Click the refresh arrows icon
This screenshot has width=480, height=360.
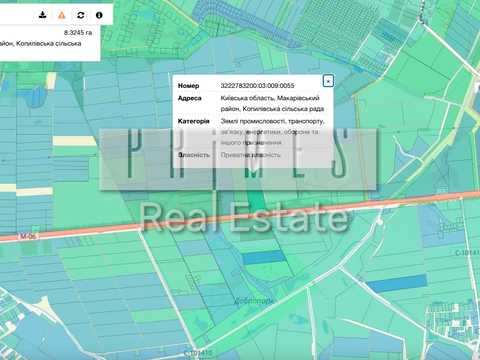81,15
